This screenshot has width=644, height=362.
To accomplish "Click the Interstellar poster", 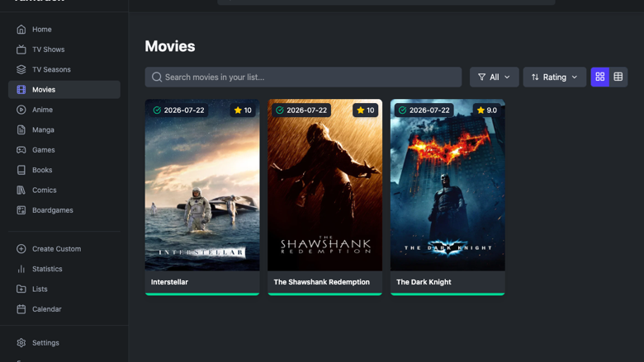I will 202,185.
